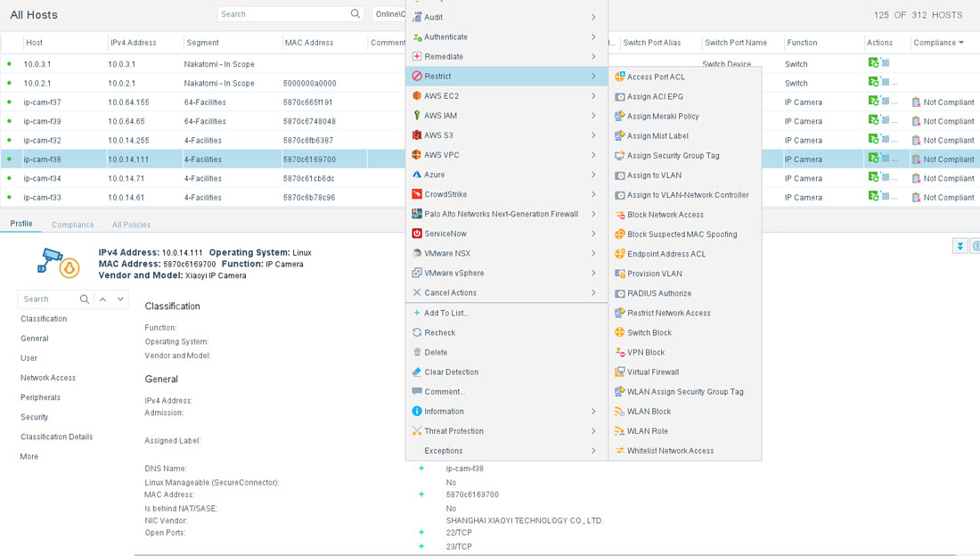Switch to the Compliance tab
The width and height of the screenshot is (980, 556).
72,225
